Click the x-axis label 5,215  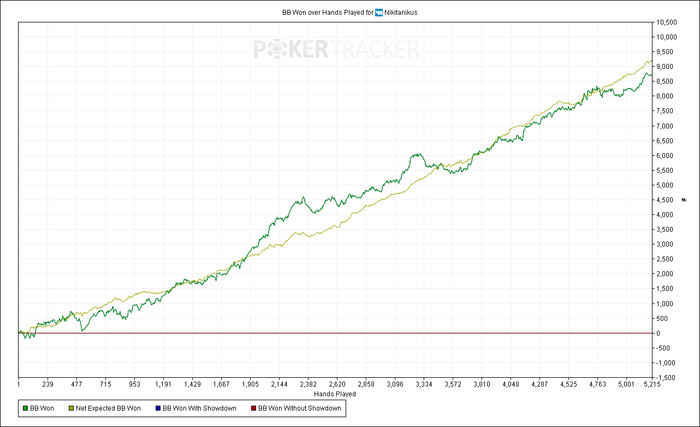652,384
